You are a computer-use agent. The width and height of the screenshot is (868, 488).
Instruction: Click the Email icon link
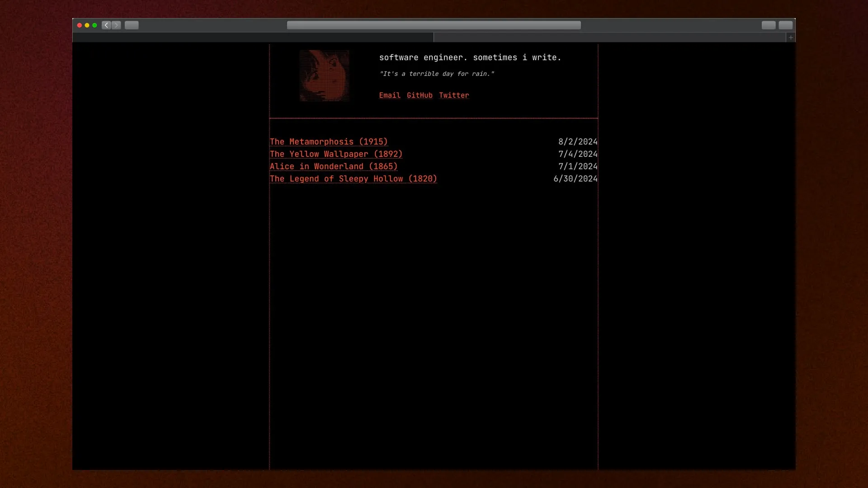tap(389, 95)
